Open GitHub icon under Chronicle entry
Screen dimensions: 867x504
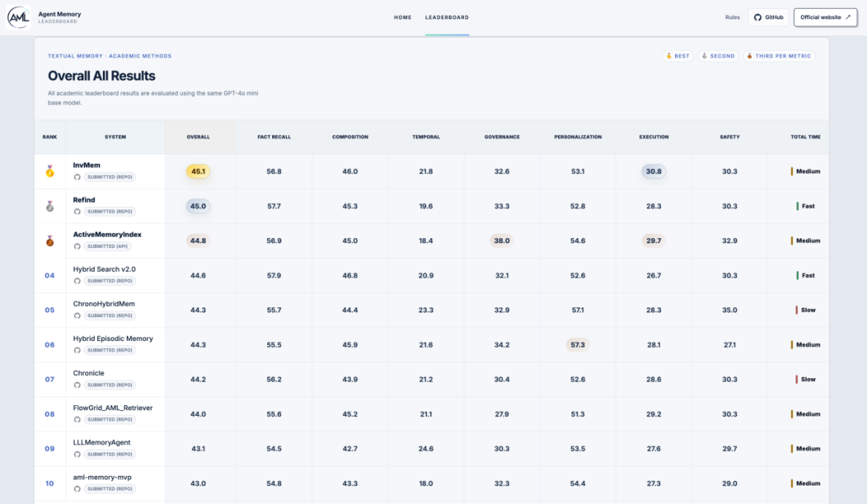coord(77,385)
